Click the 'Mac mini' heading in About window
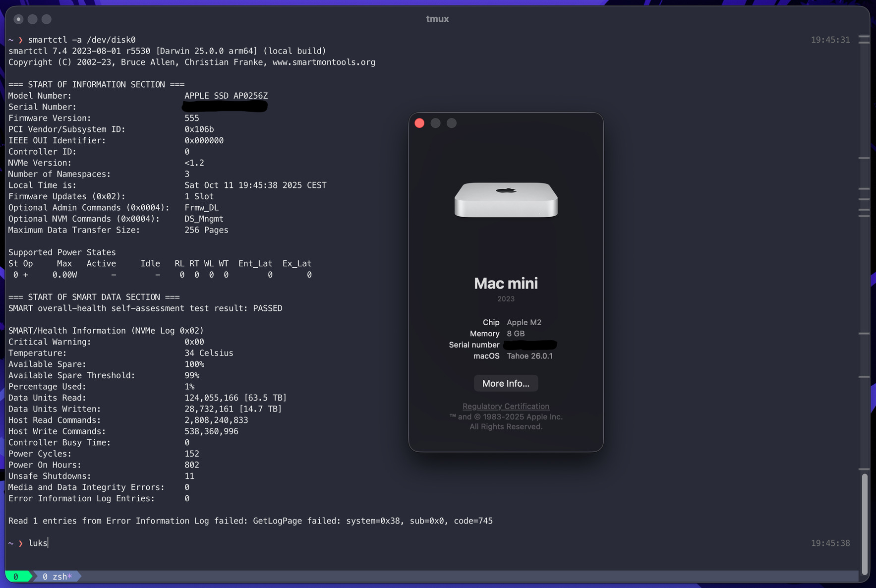This screenshot has height=588, width=876. pos(506,283)
